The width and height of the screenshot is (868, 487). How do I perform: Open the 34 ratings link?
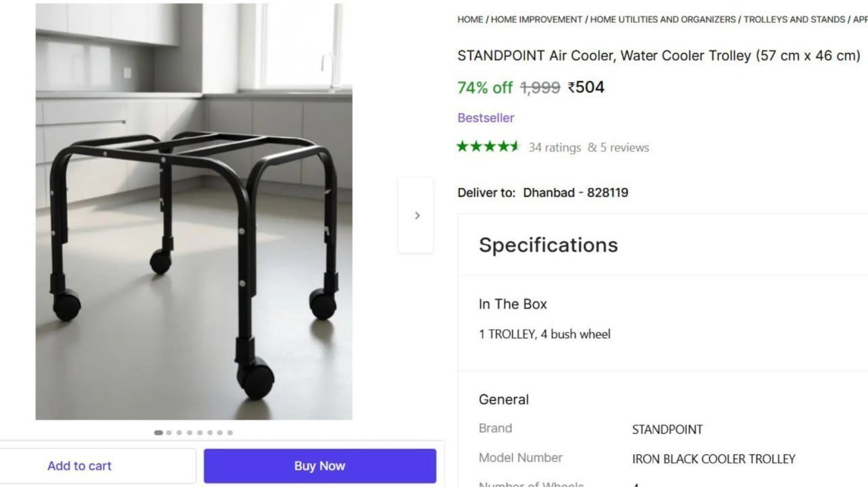(x=555, y=147)
